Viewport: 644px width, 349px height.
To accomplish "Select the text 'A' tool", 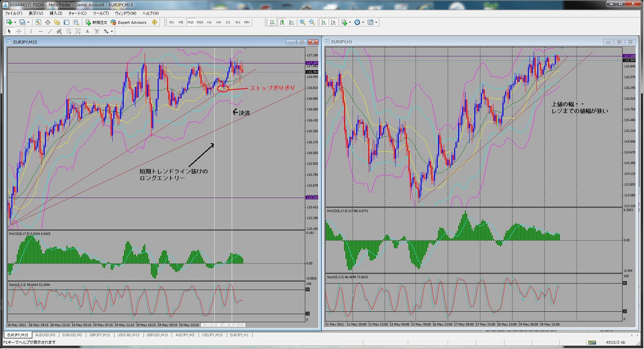I will coord(87,31).
